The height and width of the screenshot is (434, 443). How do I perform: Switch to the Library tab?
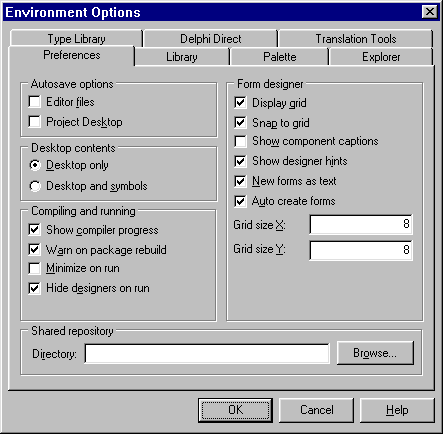tap(182, 57)
